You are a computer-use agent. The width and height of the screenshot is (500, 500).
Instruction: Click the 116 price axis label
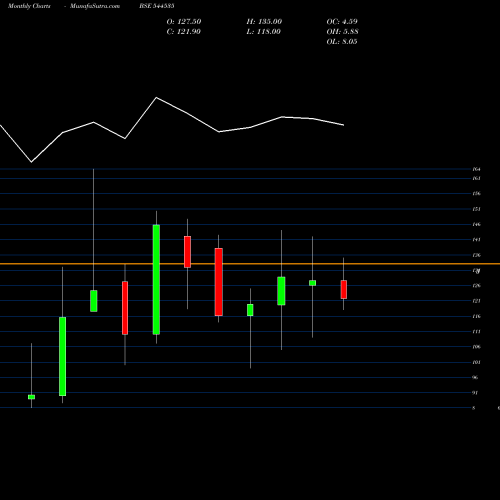tap(476, 316)
